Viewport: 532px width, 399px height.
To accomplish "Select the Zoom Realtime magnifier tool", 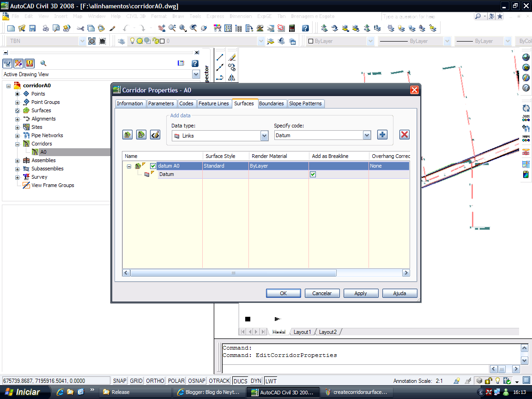I will pyautogui.click(x=172, y=29).
